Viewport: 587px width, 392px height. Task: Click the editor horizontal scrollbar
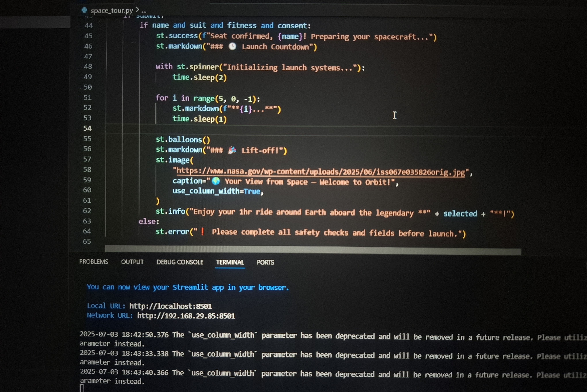pyautogui.click(x=313, y=250)
